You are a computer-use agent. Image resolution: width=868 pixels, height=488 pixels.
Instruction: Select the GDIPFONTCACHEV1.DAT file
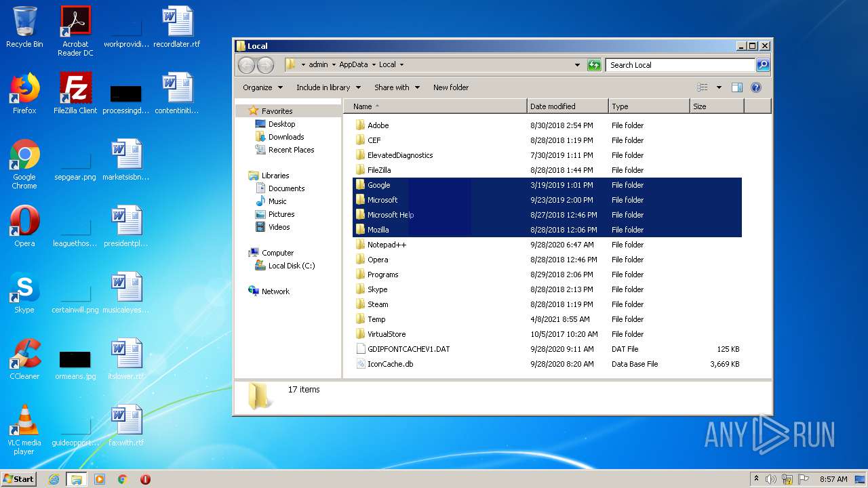(x=547, y=349)
